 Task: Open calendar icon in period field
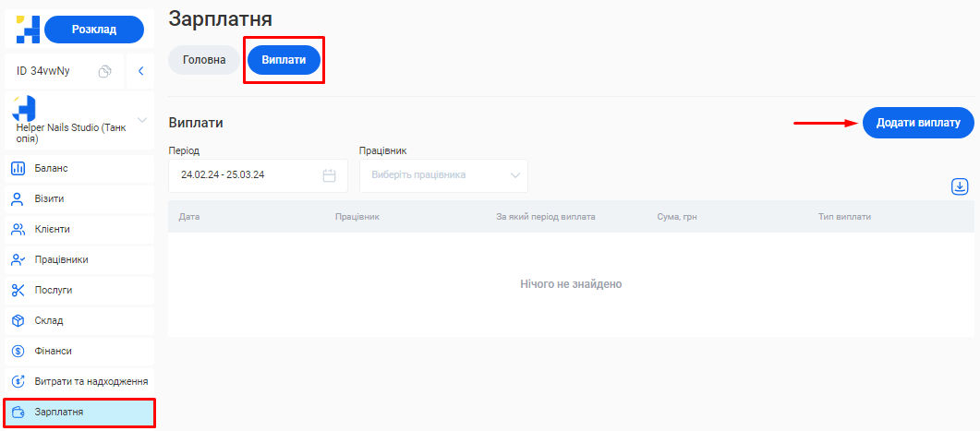pos(329,175)
